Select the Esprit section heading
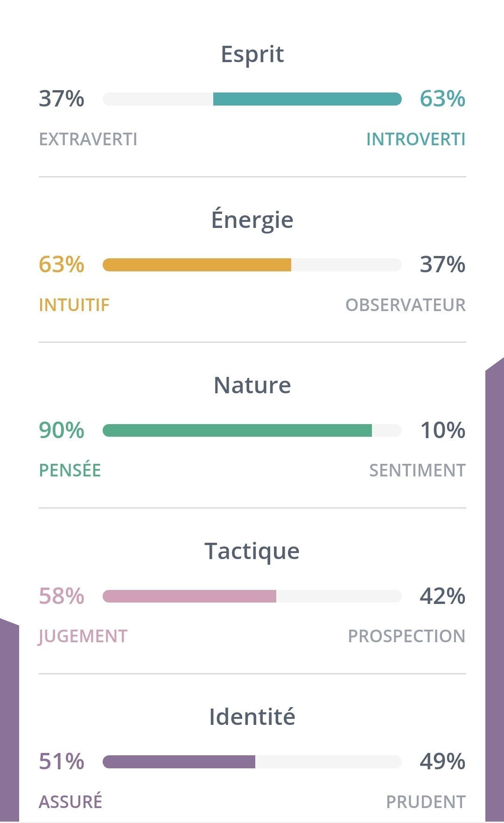 click(252, 54)
